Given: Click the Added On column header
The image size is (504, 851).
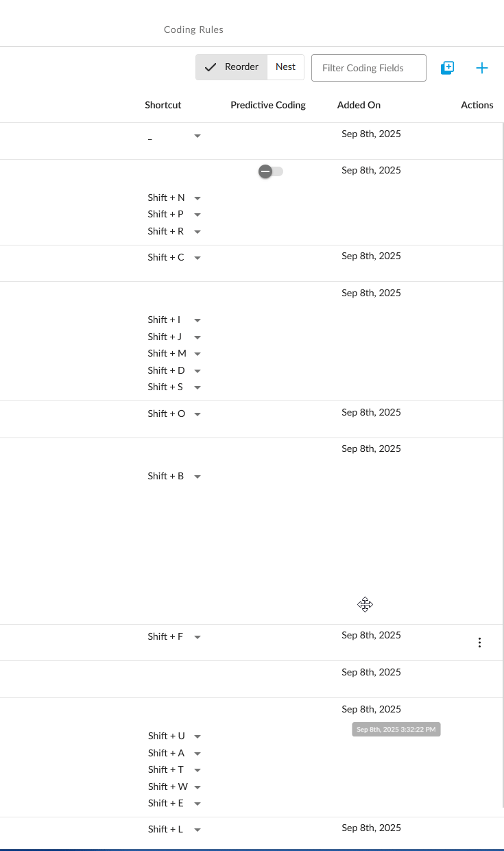Looking at the screenshot, I should (359, 105).
